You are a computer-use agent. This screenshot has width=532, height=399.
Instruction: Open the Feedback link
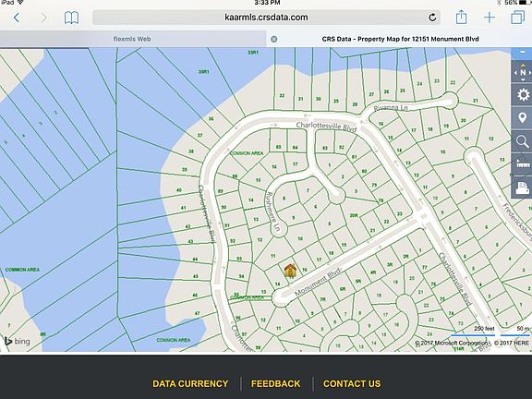[275, 383]
